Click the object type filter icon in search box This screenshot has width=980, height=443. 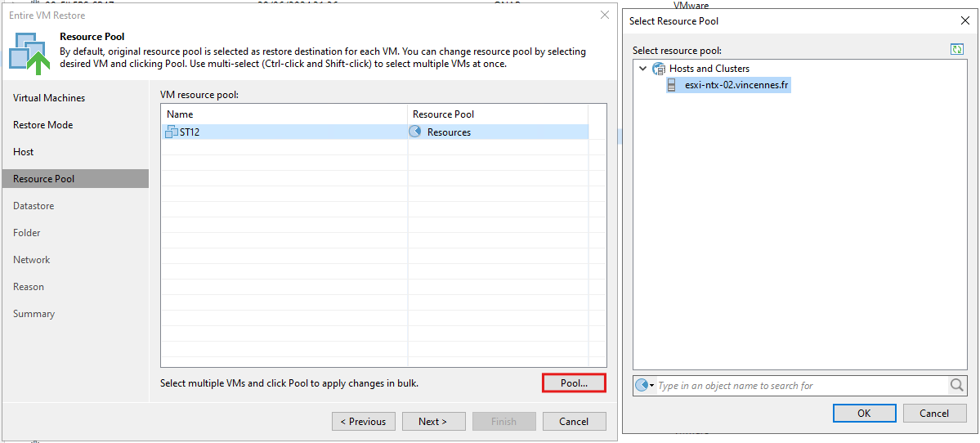[642, 386]
